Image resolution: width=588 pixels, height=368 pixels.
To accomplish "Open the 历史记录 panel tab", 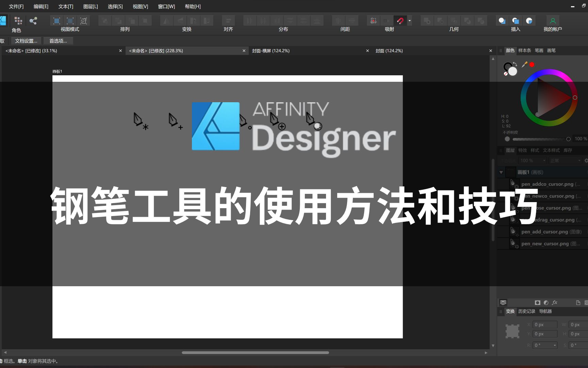I will [x=527, y=311].
